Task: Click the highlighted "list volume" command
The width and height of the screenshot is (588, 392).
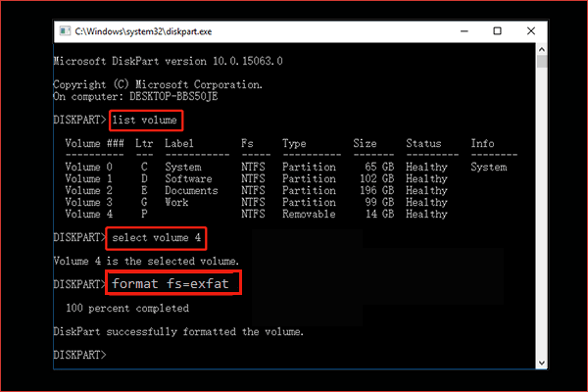Action: coord(143,119)
